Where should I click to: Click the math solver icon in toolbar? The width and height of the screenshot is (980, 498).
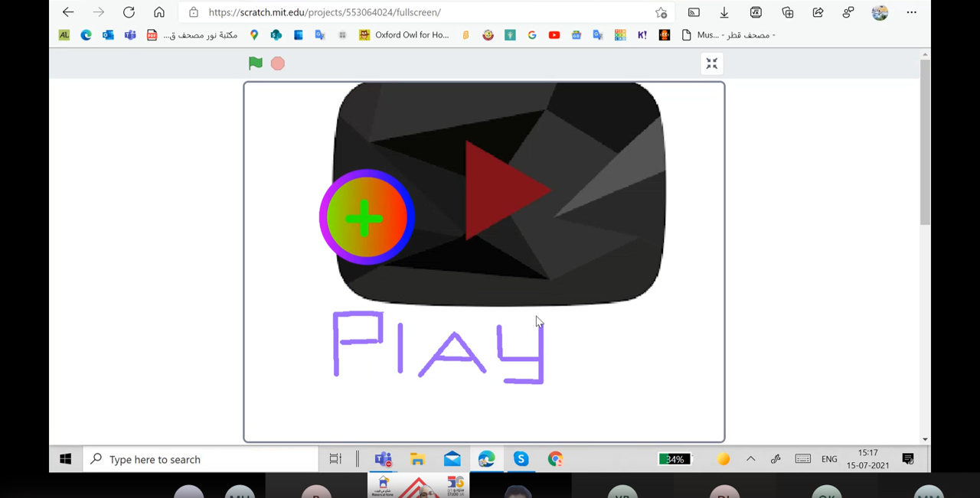756,12
